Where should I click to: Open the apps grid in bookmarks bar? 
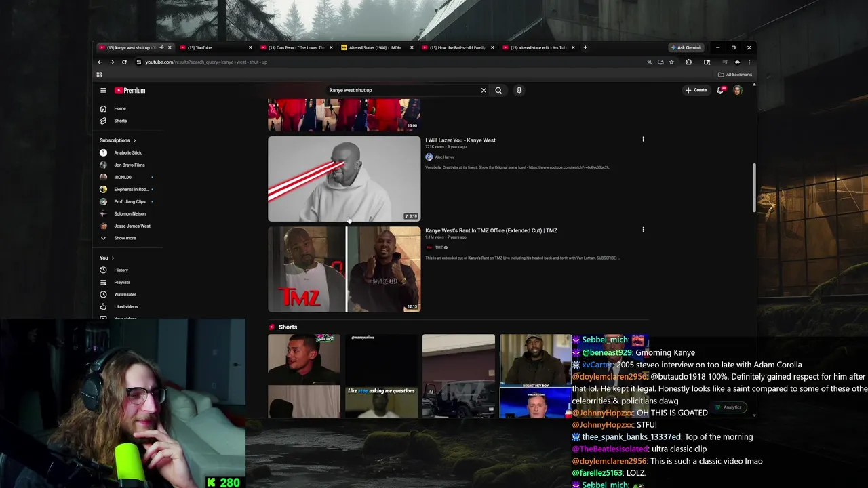(99, 75)
